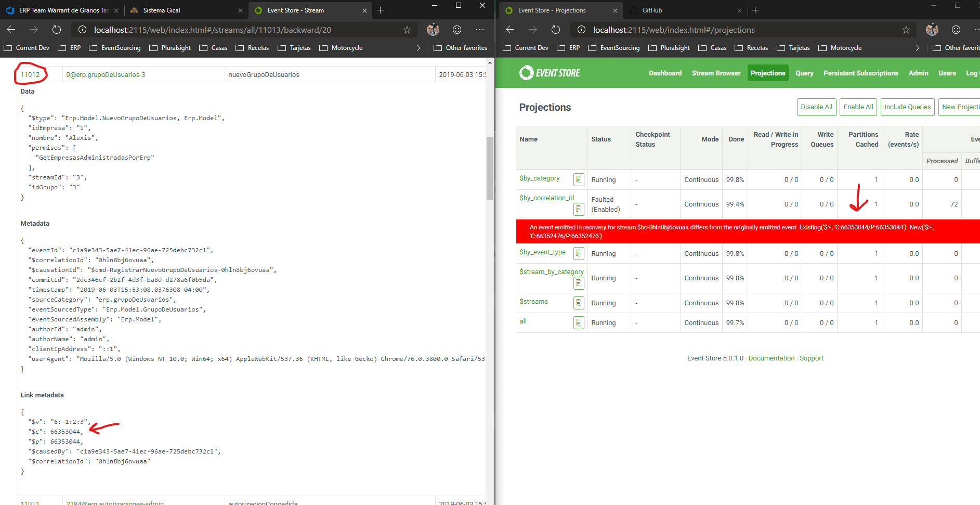Click the Disable All button

tap(816, 107)
